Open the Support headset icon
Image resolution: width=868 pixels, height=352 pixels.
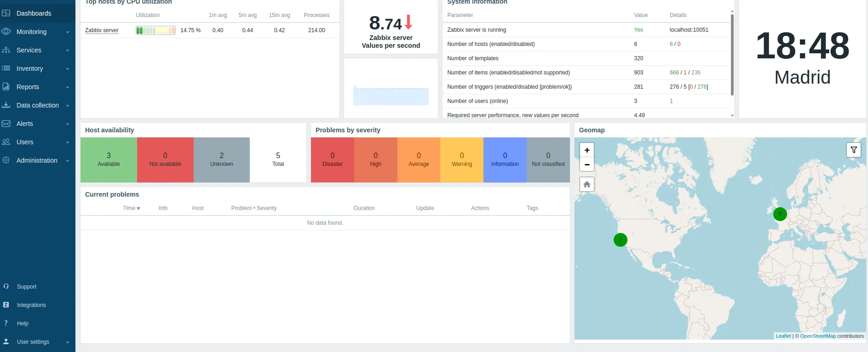[x=6, y=286]
